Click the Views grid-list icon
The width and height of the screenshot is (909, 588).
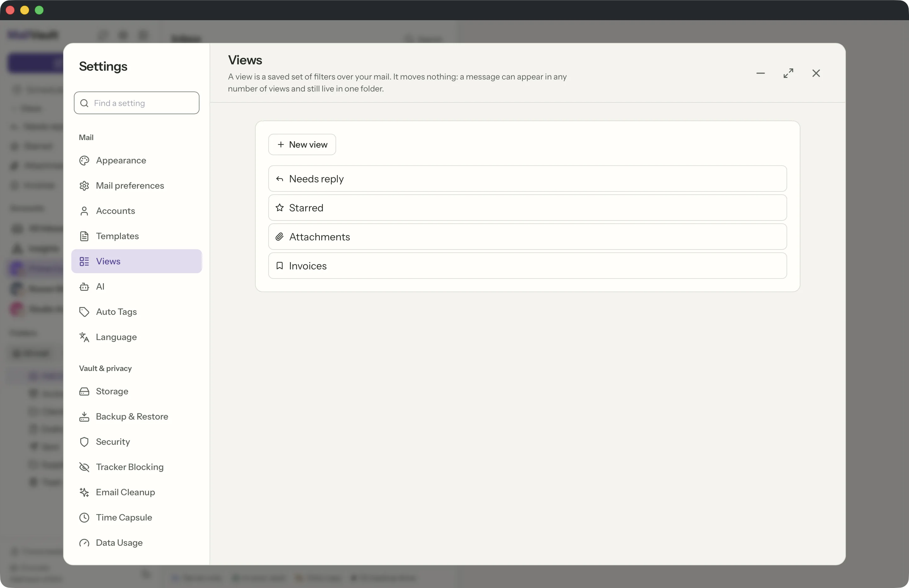point(84,261)
